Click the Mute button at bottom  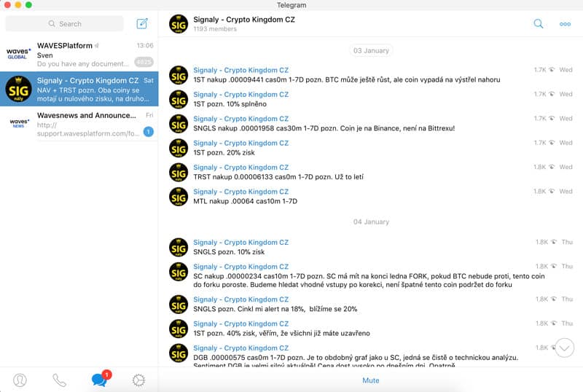[x=371, y=380]
